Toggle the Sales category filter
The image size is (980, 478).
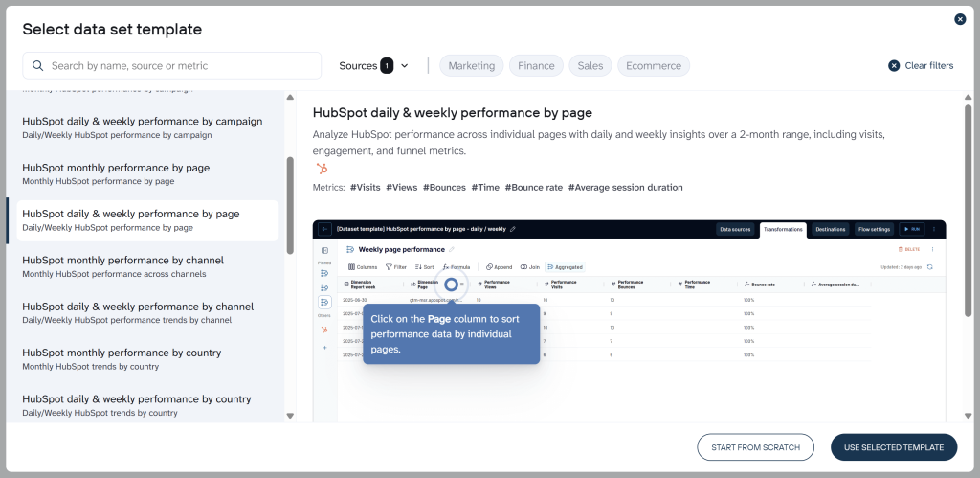coord(590,66)
